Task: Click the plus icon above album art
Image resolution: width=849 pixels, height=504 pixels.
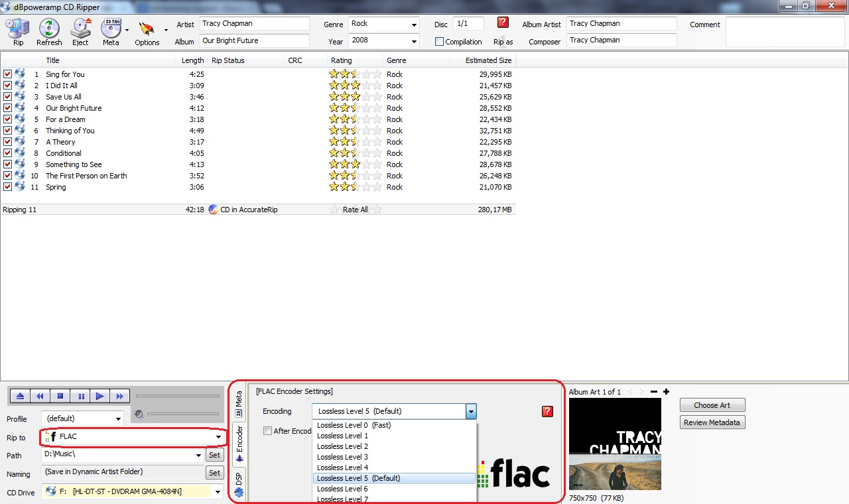Action: 666,392
